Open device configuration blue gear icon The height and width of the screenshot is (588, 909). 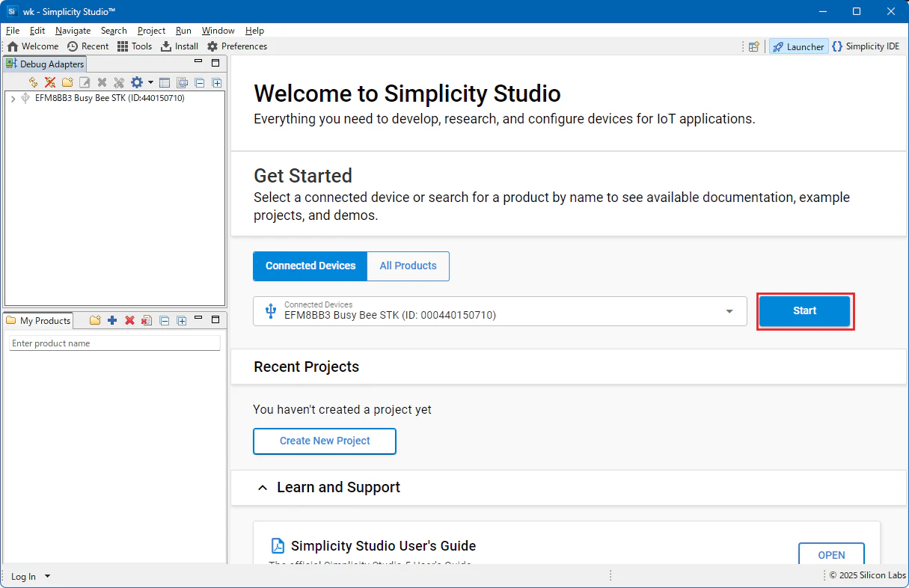tap(137, 82)
